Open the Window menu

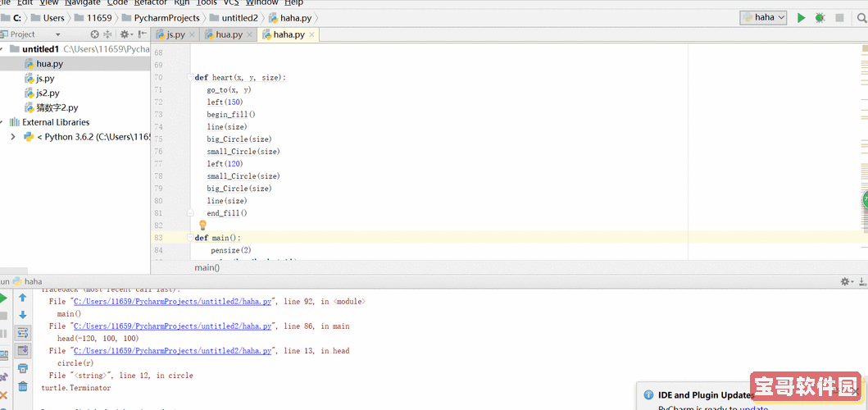click(x=261, y=2)
